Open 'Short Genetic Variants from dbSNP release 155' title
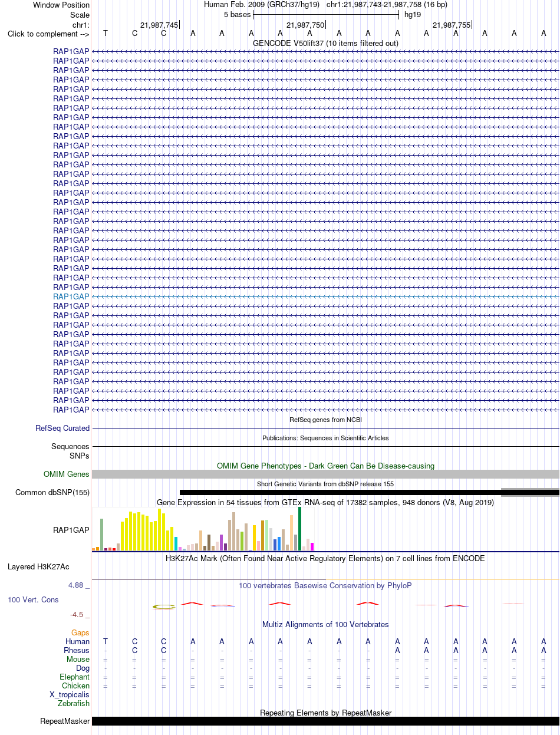The image size is (560, 735). 325,484
